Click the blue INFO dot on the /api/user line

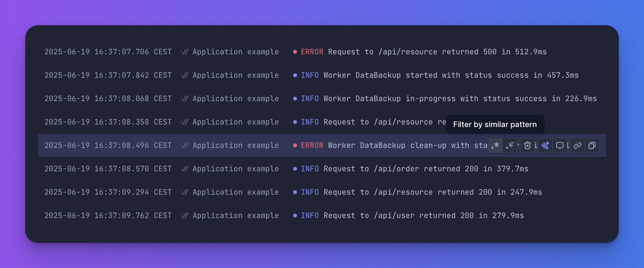(x=294, y=215)
